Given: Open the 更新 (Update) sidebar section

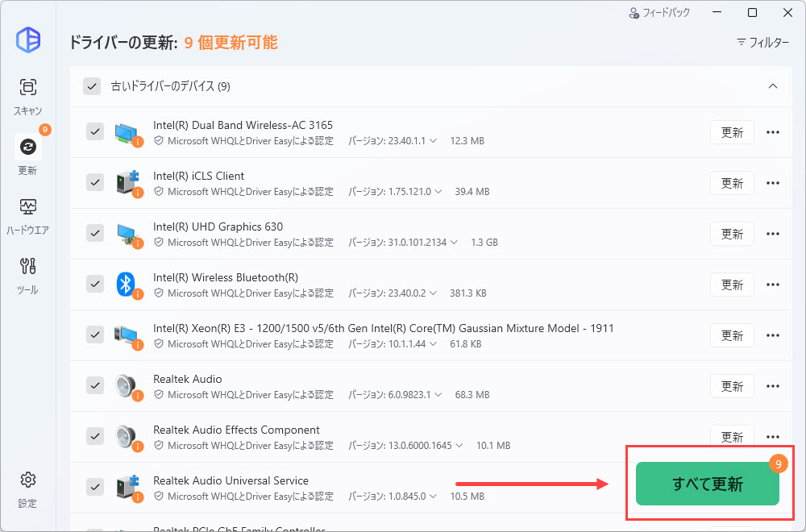Looking at the screenshot, I should pos(27,155).
